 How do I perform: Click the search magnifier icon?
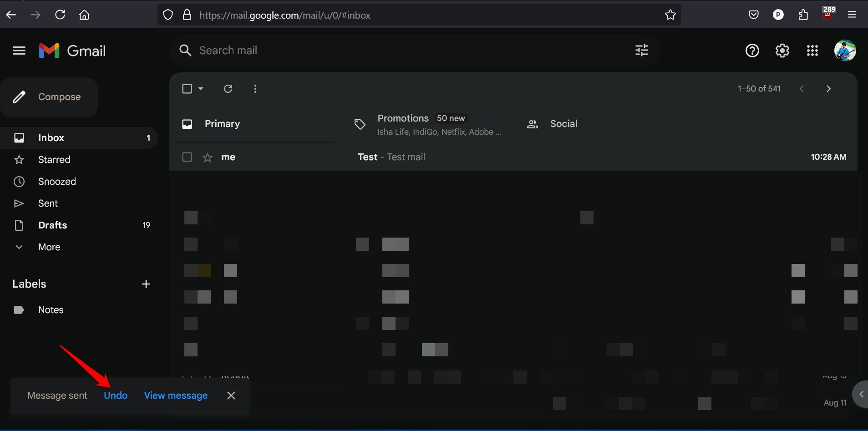coord(185,51)
